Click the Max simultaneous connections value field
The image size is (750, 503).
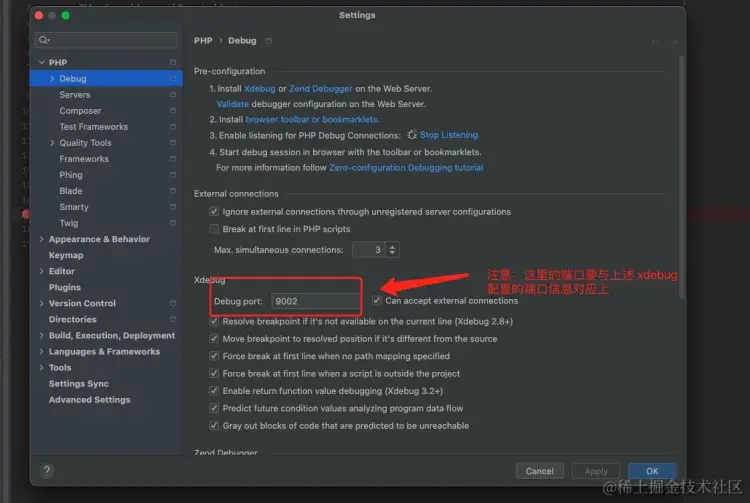[x=369, y=250]
